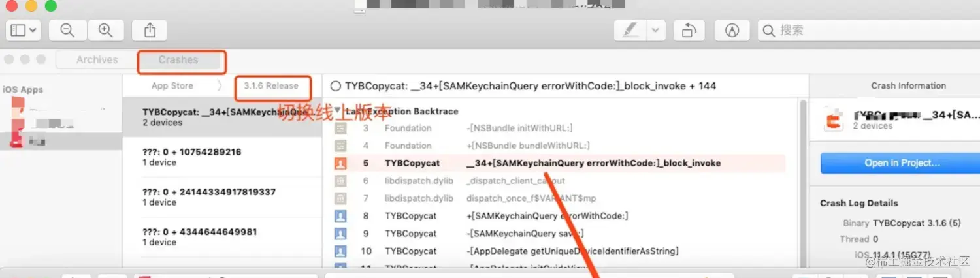Screen dimensions: 980x278
Task: Select crash ???: 0 + 4344644649981
Action: pyautogui.click(x=222, y=236)
